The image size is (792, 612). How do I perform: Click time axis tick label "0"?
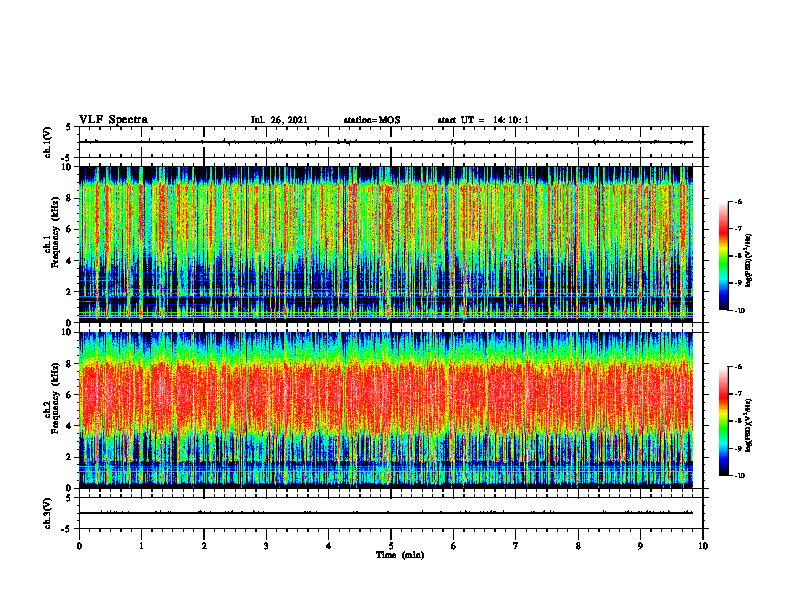point(79,546)
